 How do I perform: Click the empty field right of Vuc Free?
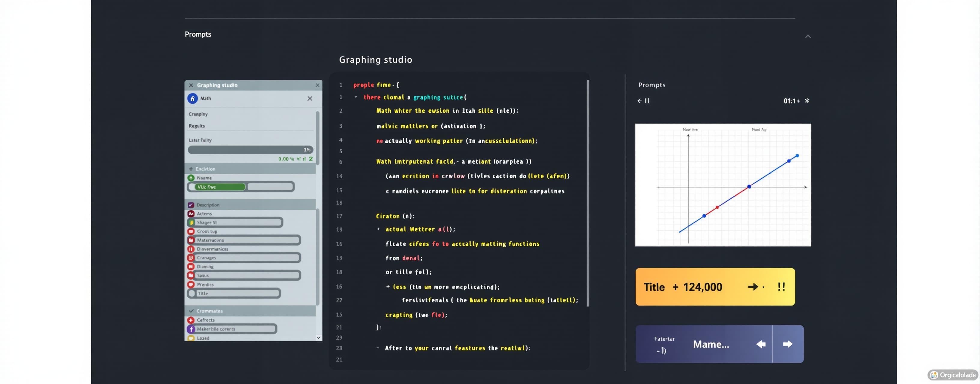point(270,187)
